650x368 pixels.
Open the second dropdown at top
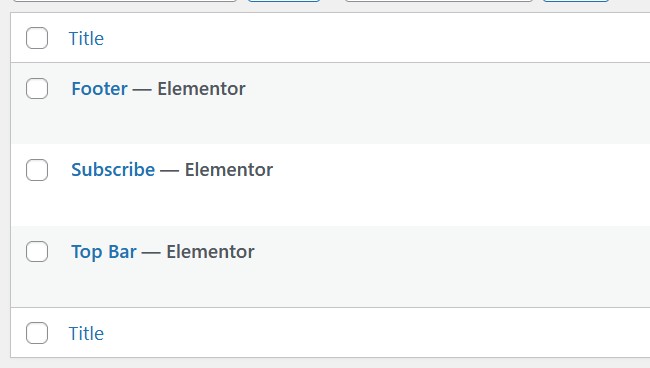(x=439, y=1)
